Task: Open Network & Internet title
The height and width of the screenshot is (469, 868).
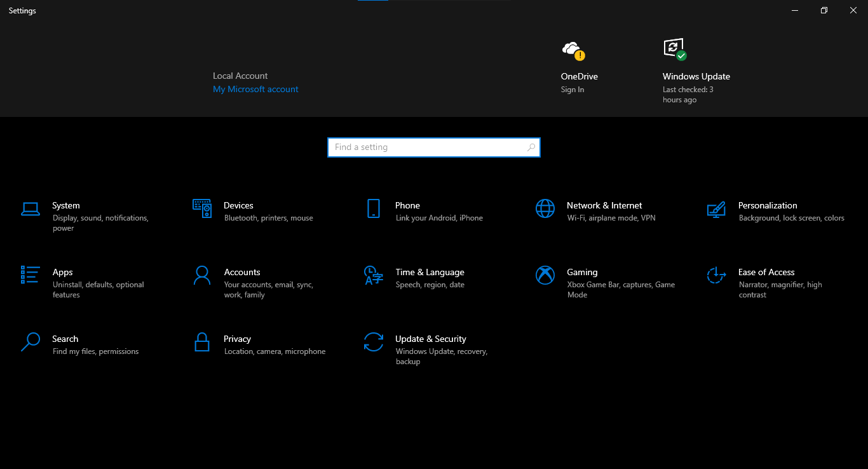Action: pyautogui.click(x=604, y=205)
